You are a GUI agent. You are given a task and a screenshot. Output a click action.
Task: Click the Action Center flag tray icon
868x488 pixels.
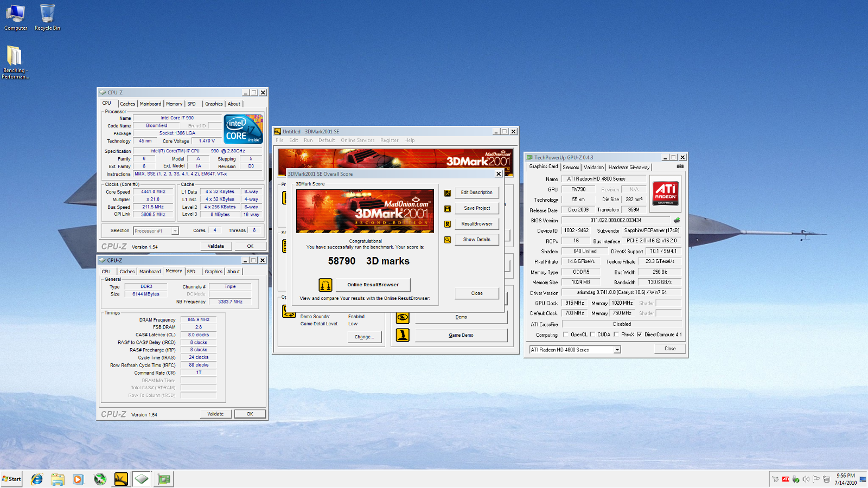click(816, 479)
